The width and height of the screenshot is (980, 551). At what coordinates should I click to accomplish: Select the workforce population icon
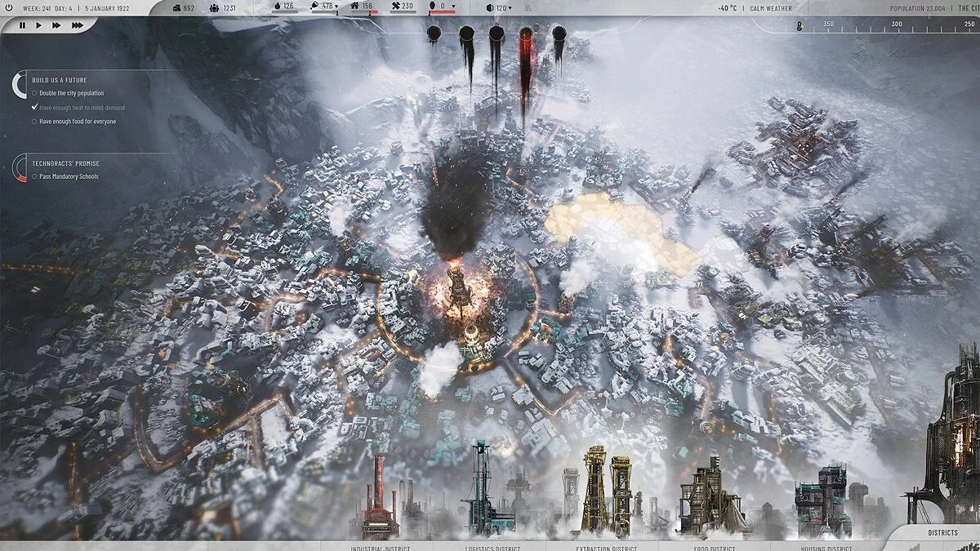(215, 7)
